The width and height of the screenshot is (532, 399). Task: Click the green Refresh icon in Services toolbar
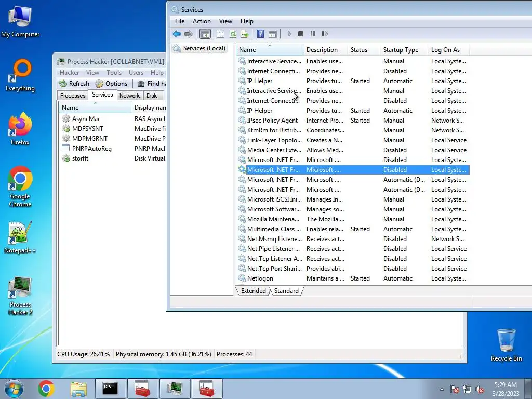233,34
